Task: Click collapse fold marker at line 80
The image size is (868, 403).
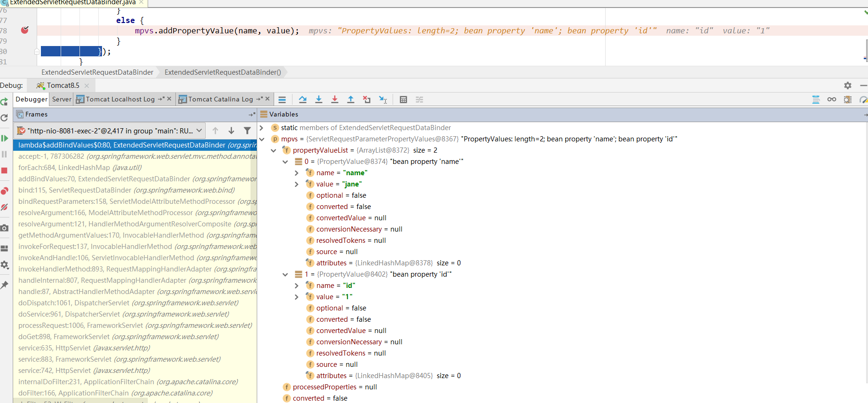Action: [37, 51]
